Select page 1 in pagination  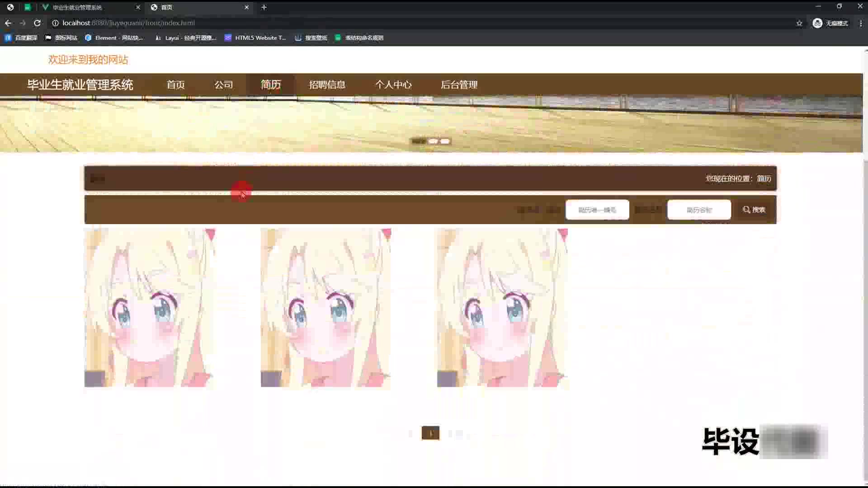[x=430, y=433]
